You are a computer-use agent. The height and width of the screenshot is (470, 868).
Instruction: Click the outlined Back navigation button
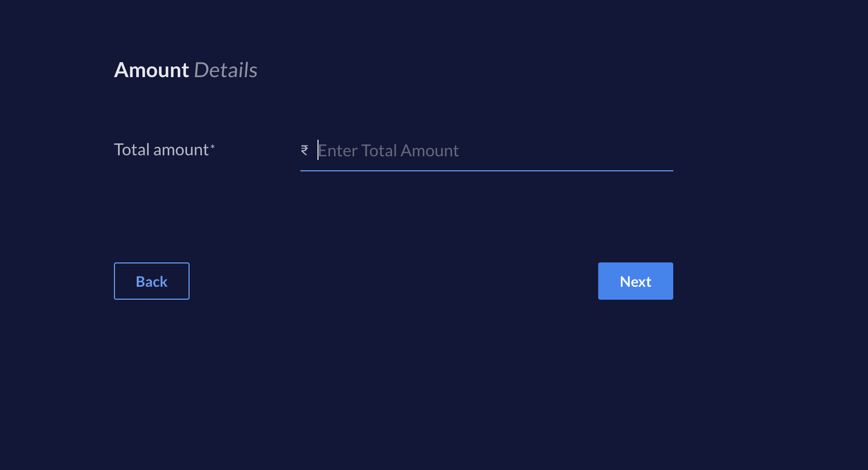tap(151, 281)
